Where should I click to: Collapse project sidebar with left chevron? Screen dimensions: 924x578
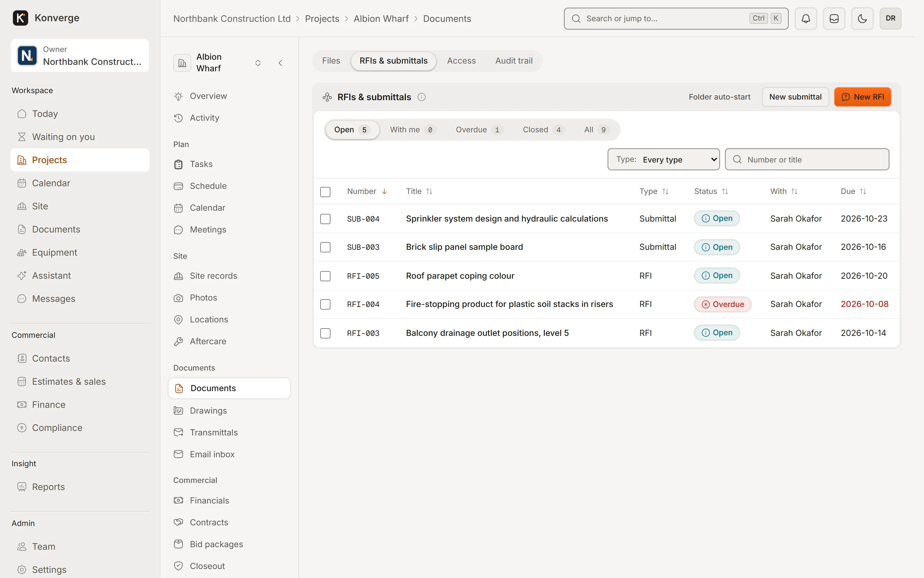[281, 63]
